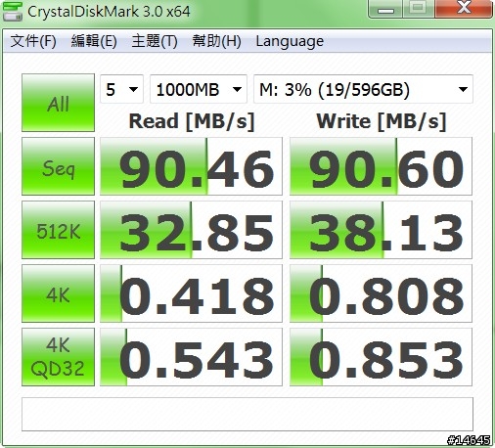Expand the 1000MB test size dropdown
Screen dimensions: 495x448
pyautogui.click(x=199, y=89)
